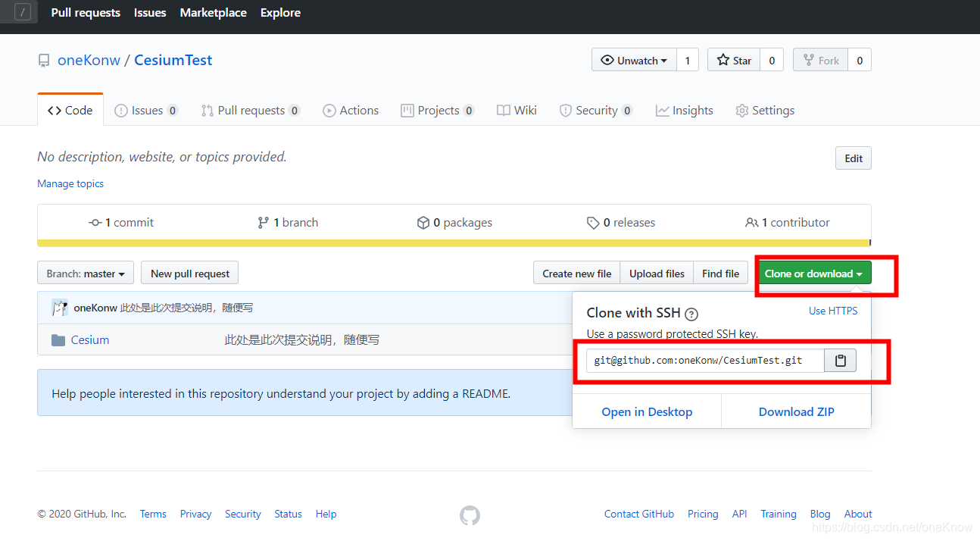The image size is (980, 541).
Task: Click Open in Desktop
Action: pyautogui.click(x=647, y=411)
